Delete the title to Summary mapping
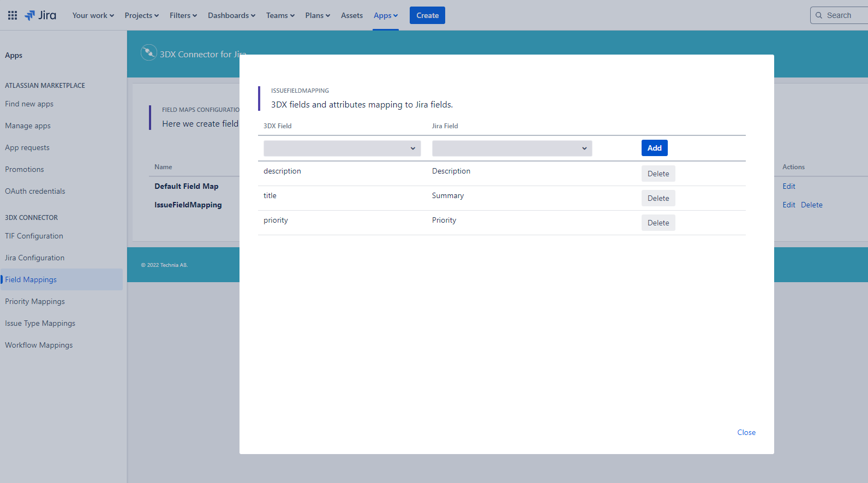Screen dimensions: 868x483 coord(658,198)
